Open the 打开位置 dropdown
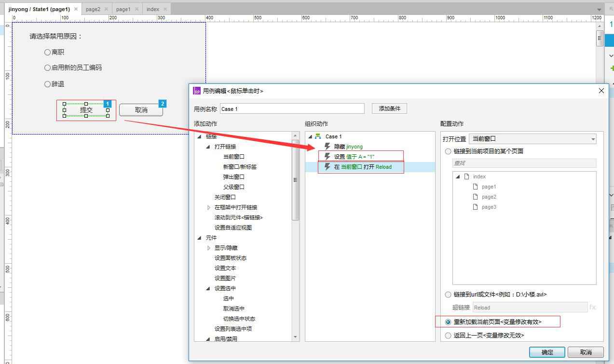The width and height of the screenshot is (614, 364). click(x=532, y=139)
